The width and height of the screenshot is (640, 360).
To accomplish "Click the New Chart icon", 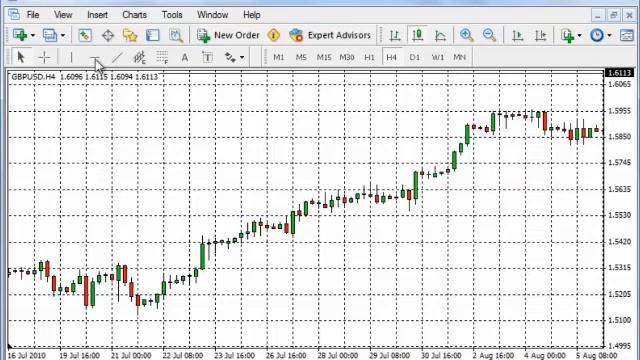I will [20, 36].
